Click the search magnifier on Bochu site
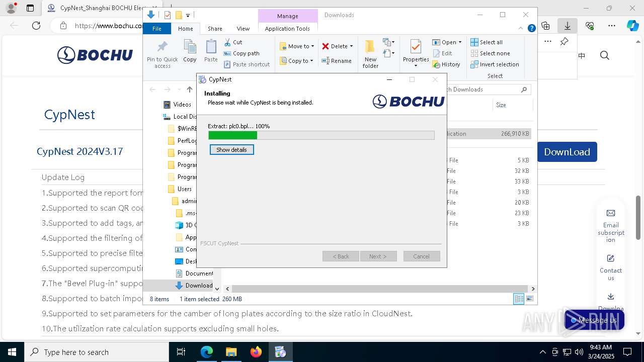644x362 pixels. coord(605,55)
